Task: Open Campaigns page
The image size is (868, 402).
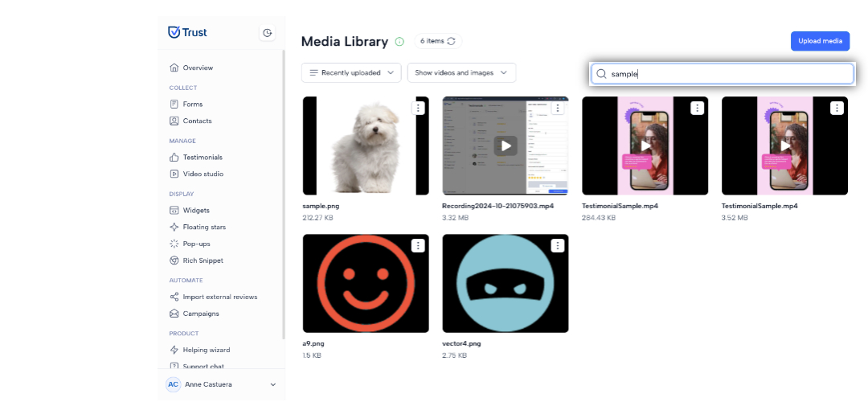Action: tap(201, 314)
